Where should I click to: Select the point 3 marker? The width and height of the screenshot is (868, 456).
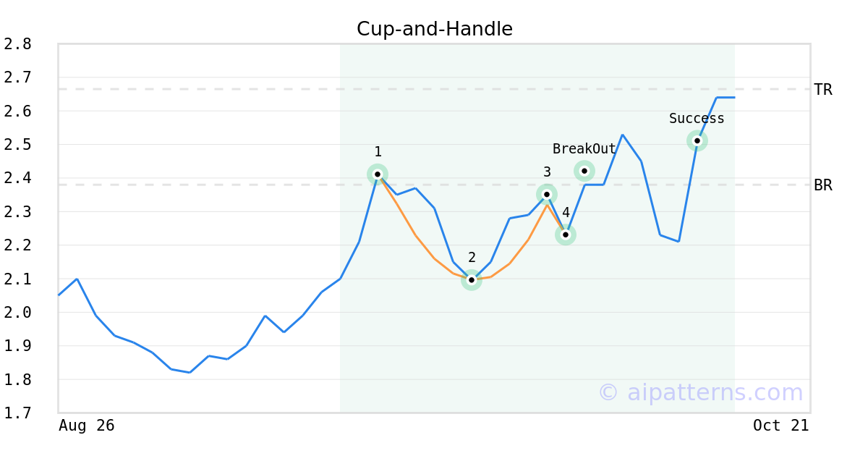pos(547,194)
